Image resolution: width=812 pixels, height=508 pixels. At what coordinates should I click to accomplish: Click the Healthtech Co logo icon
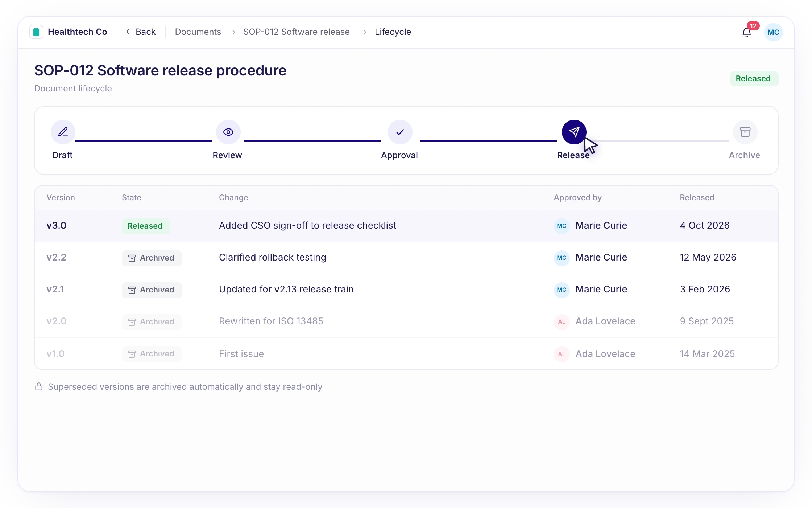pyautogui.click(x=36, y=32)
